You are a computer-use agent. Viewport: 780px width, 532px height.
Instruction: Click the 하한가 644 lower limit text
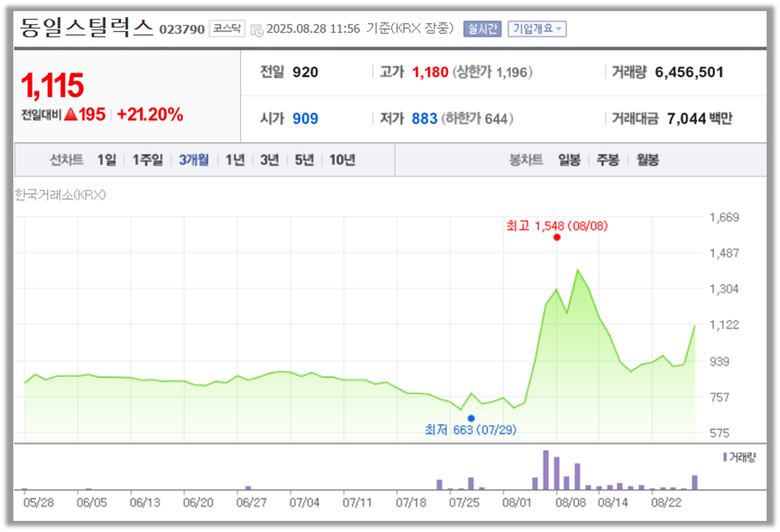click(478, 118)
